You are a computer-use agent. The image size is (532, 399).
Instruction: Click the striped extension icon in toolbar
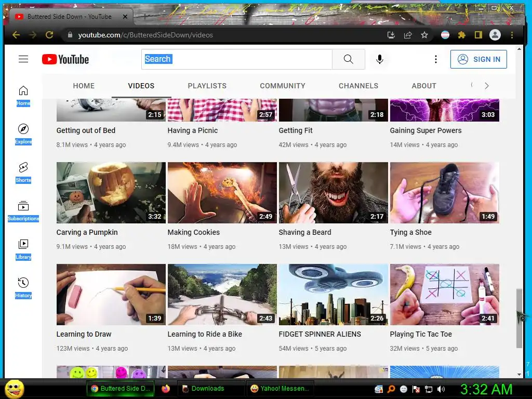[x=445, y=35]
